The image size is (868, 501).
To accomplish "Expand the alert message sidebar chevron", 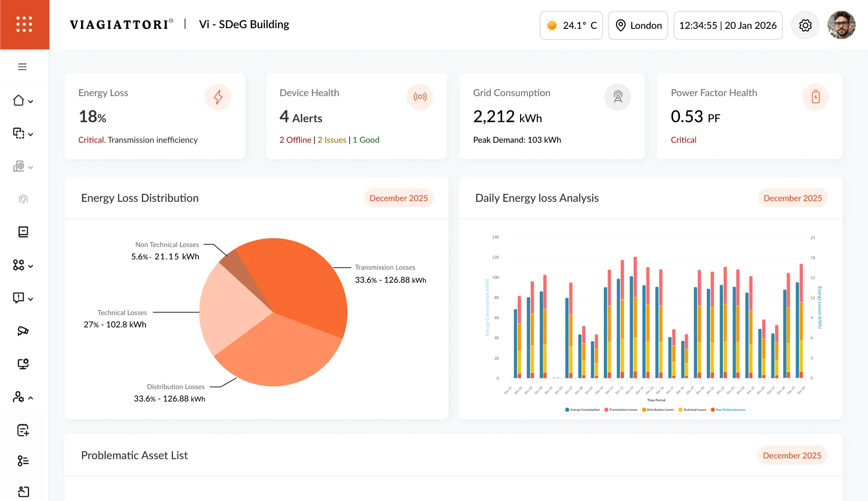I will [x=31, y=299].
